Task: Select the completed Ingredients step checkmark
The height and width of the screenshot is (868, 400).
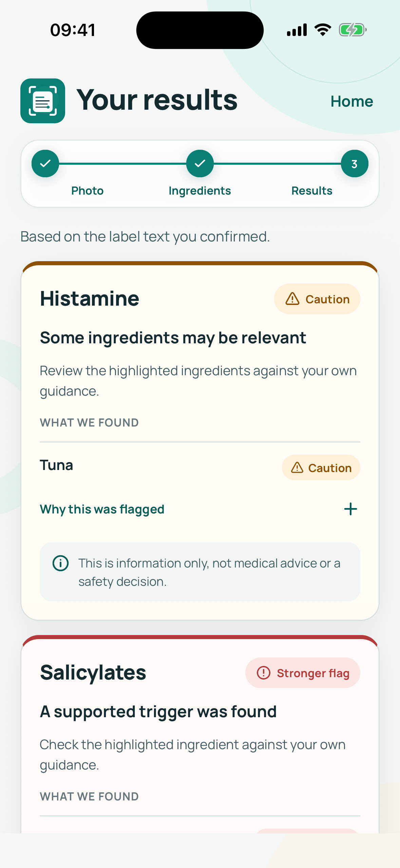Action: pyautogui.click(x=200, y=164)
